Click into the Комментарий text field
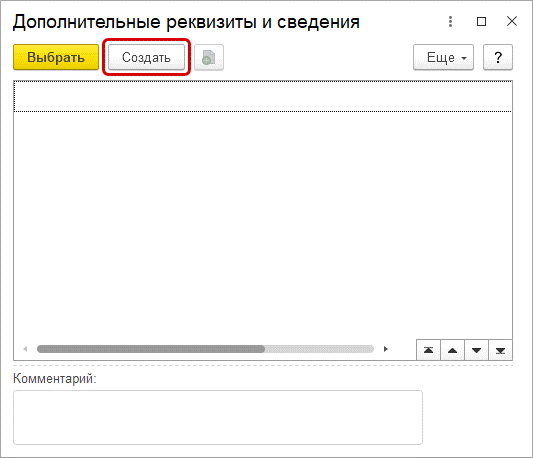Viewport: 533px width, 458px height. point(218,417)
